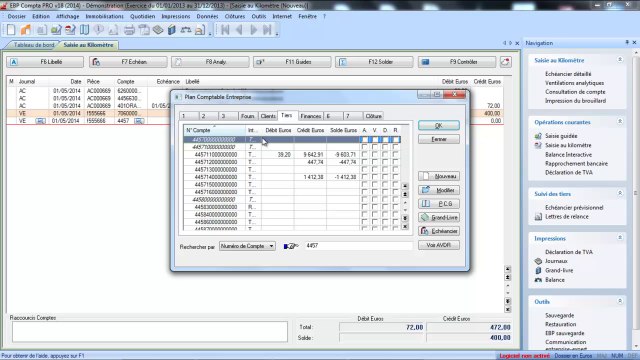Switch to the Tableau de bord tab
The height and width of the screenshot is (360, 640).
pos(33,45)
